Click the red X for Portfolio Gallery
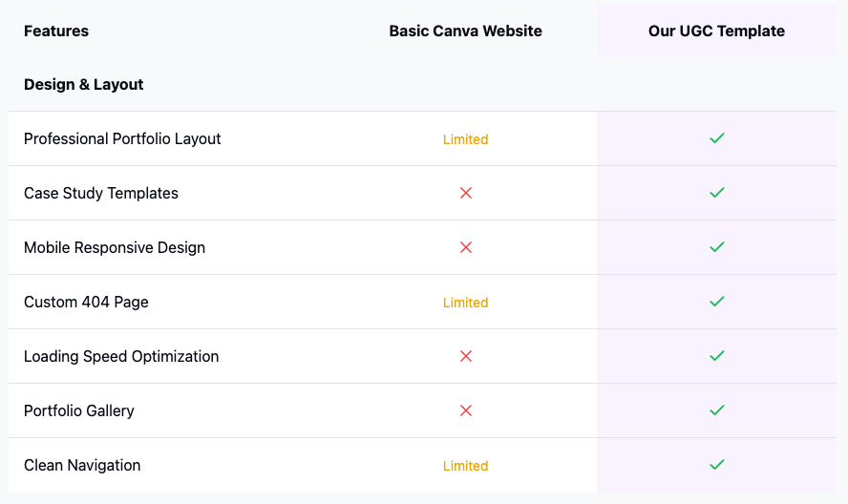Screen dimensions: 848x504 (466, 410)
